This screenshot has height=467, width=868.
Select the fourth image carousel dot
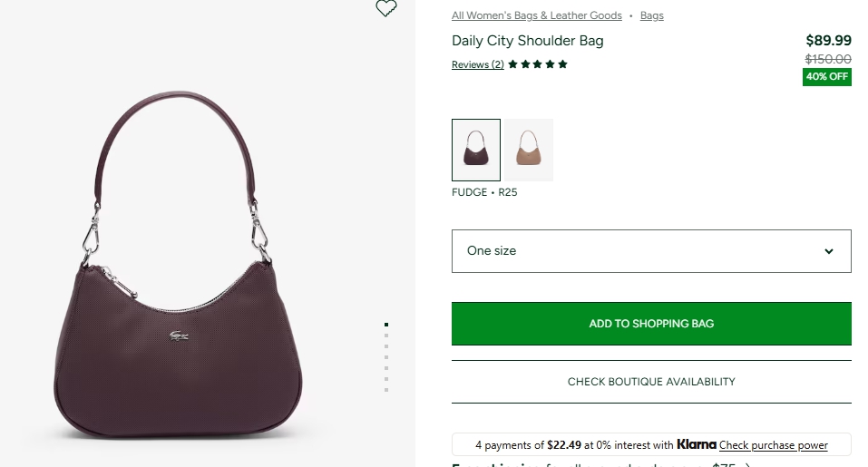point(386,357)
